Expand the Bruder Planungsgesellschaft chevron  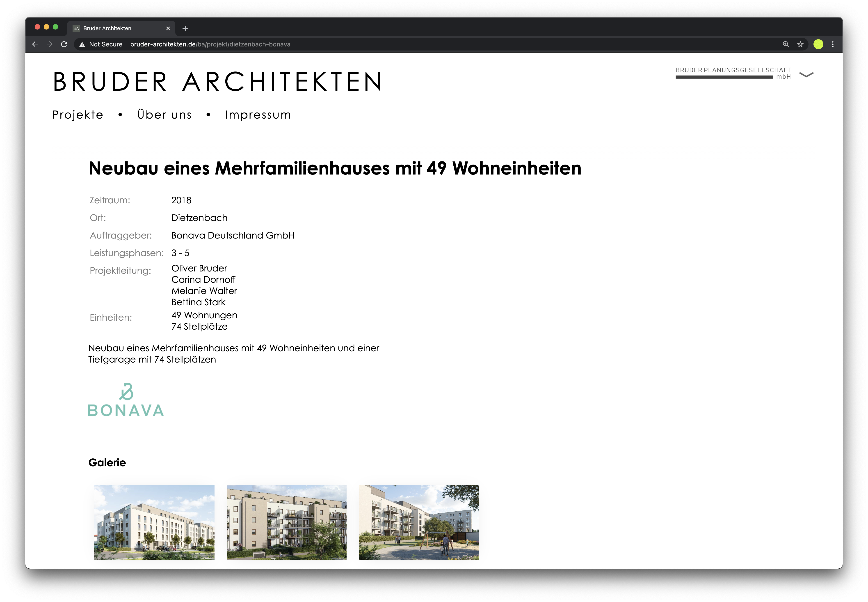(806, 75)
